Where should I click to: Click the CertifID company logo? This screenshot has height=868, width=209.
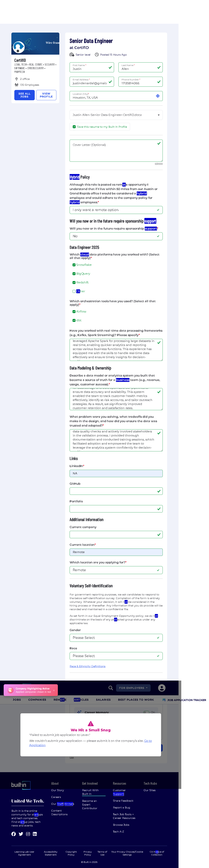19,47
